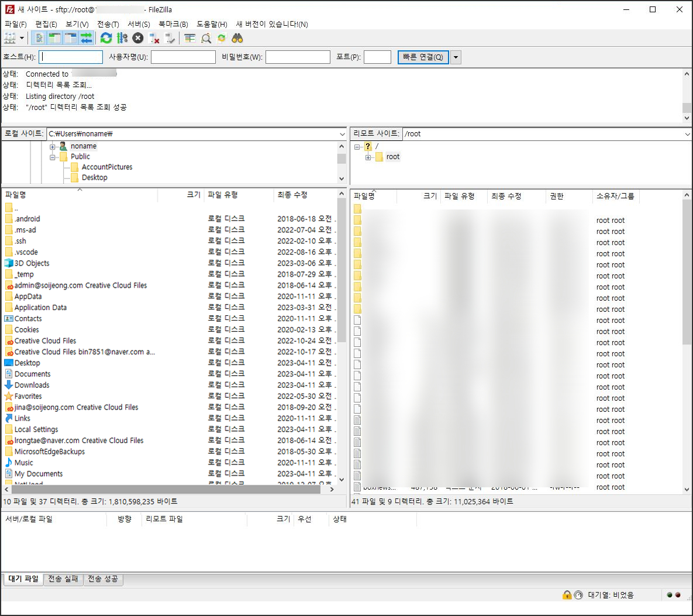The height and width of the screenshot is (616, 693).
Task: Expand the remote root folder tree node
Action: pos(368,157)
